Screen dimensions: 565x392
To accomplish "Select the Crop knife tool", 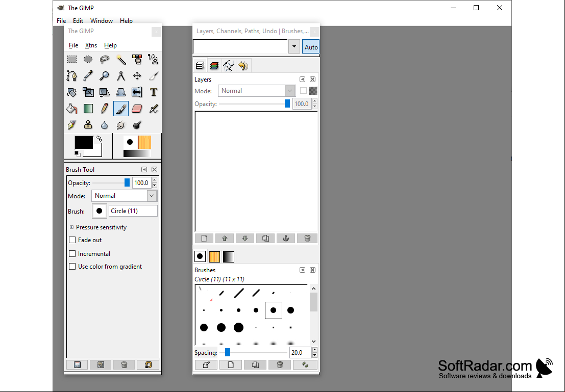I will 153,75.
